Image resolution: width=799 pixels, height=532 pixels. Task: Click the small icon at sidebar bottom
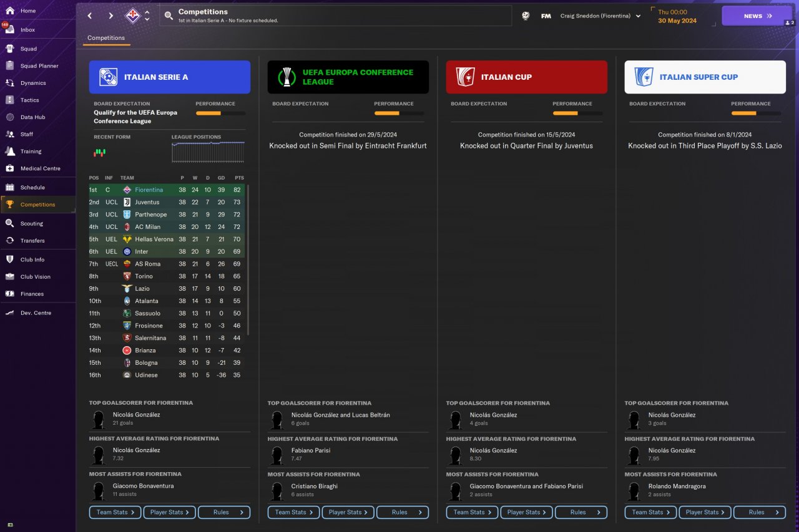pos(10,524)
